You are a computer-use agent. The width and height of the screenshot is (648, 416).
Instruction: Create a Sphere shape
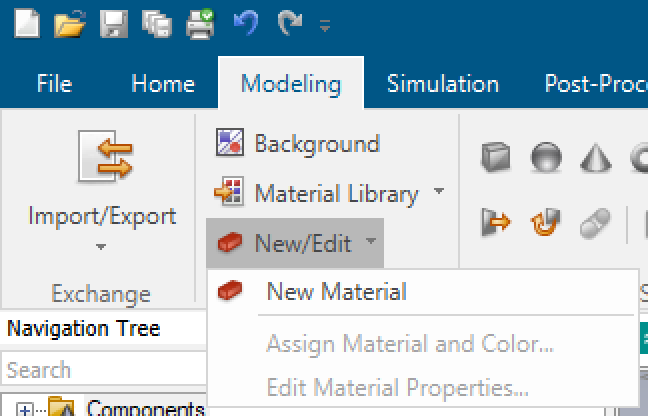pyautogui.click(x=545, y=158)
